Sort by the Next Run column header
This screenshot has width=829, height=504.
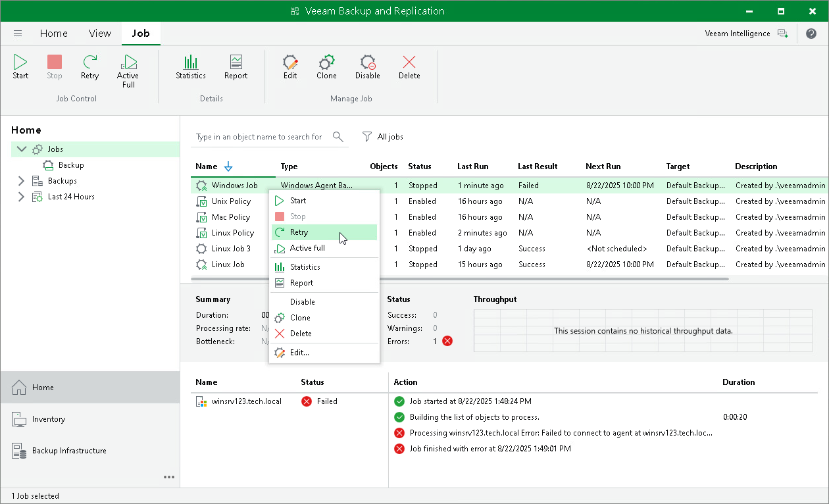pos(603,166)
